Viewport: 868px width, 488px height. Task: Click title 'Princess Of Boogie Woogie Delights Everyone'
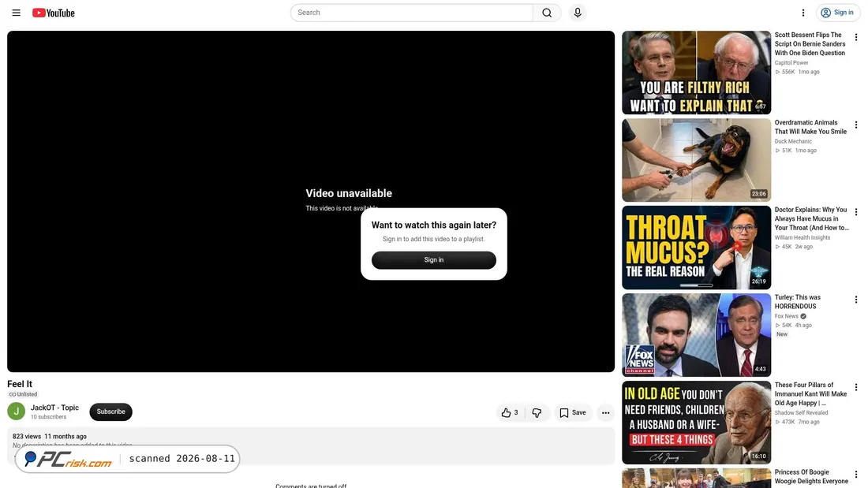[811, 477]
